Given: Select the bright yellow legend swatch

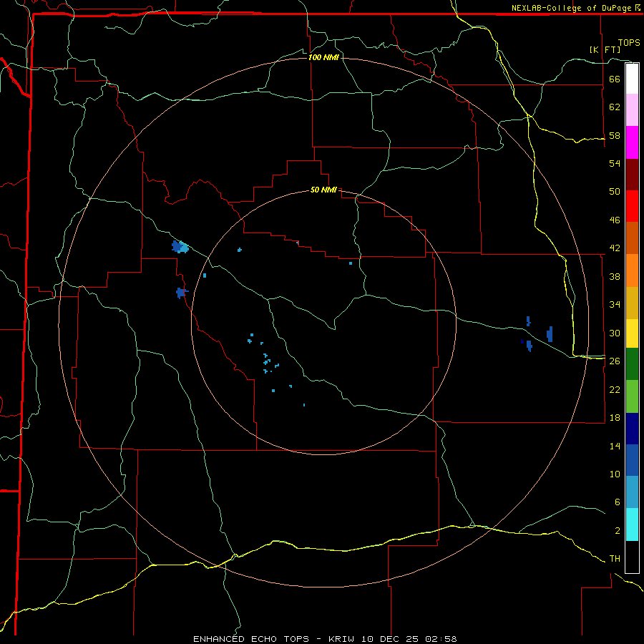Looking at the screenshot, I should click(x=632, y=333).
